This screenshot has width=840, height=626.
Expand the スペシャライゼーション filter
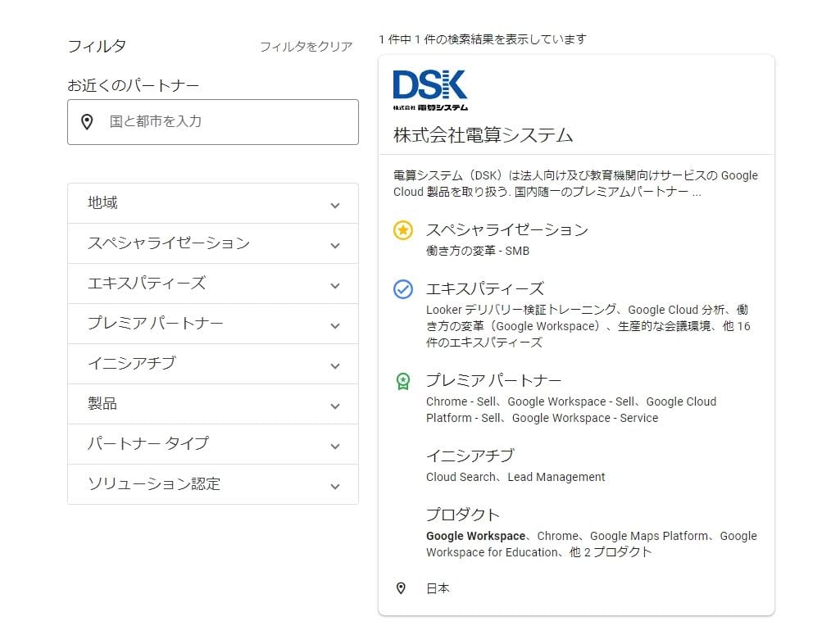[x=213, y=243]
